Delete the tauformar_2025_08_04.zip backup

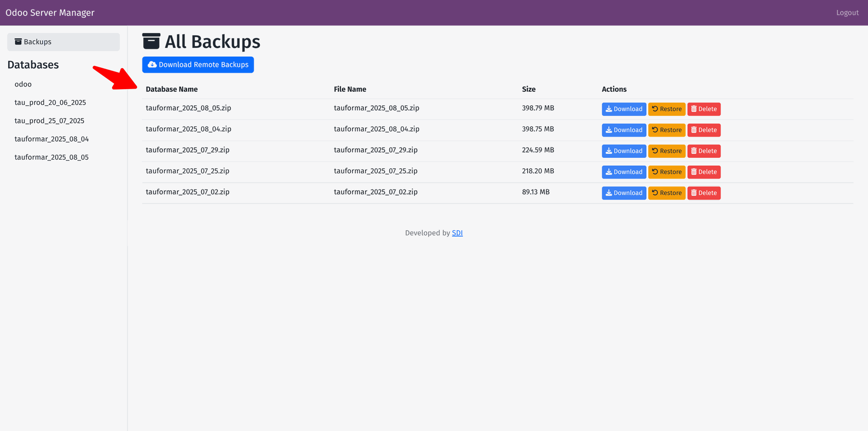[x=703, y=130]
